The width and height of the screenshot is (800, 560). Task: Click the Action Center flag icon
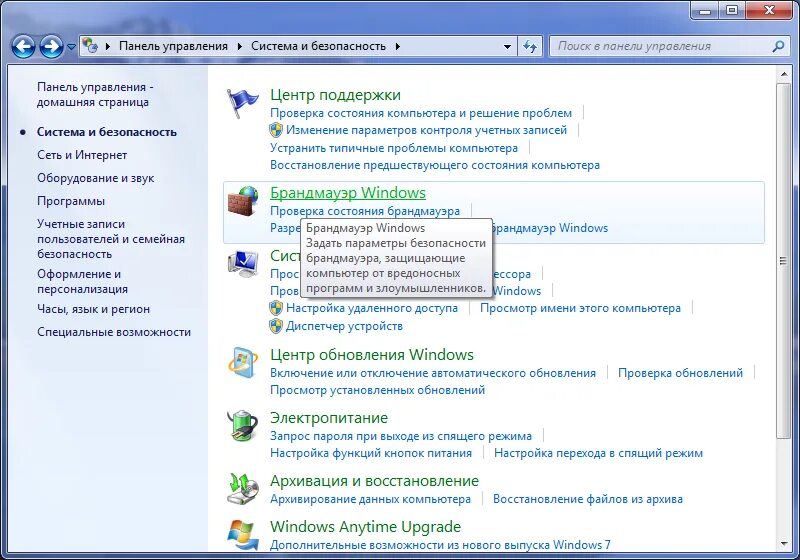point(242,103)
